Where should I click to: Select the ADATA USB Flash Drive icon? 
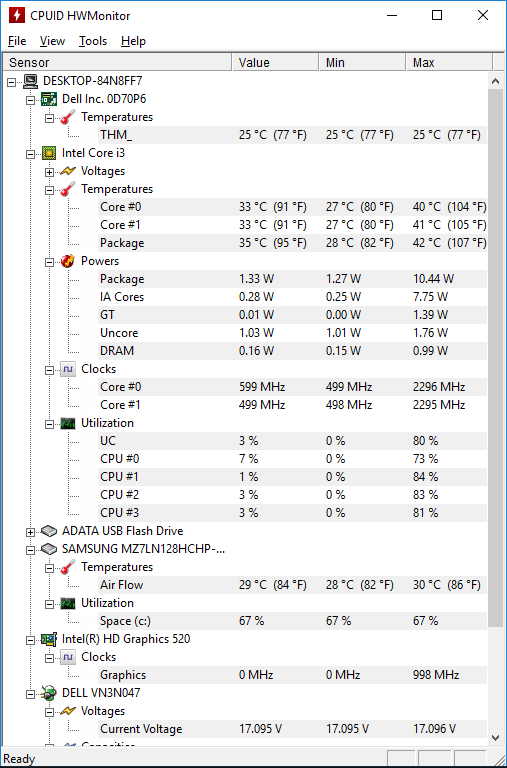point(49,531)
